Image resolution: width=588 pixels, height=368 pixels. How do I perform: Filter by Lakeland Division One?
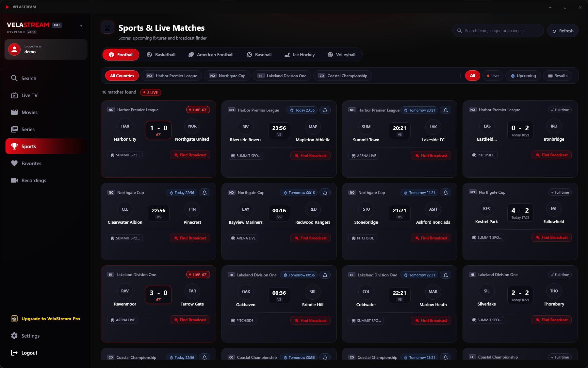tap(282, 76)
